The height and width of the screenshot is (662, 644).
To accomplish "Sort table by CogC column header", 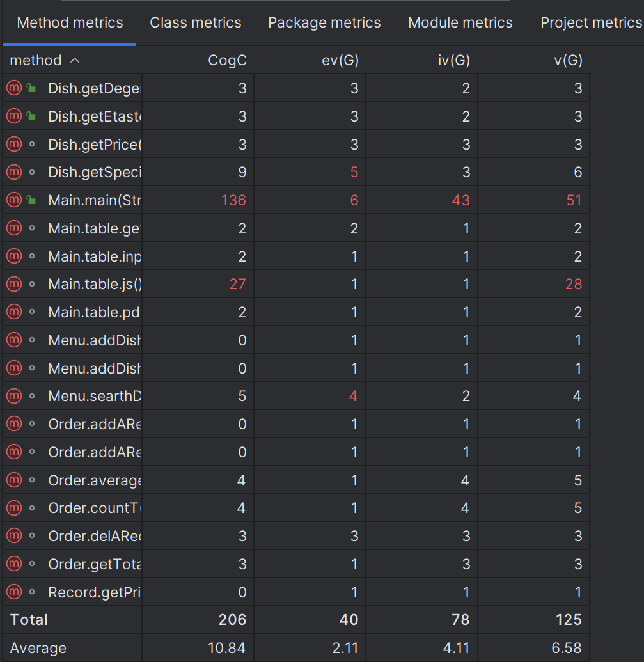I will point(227,60).
